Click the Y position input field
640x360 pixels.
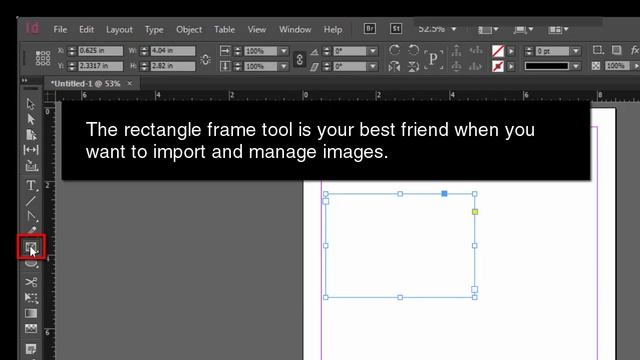click(x=100, y=66)
